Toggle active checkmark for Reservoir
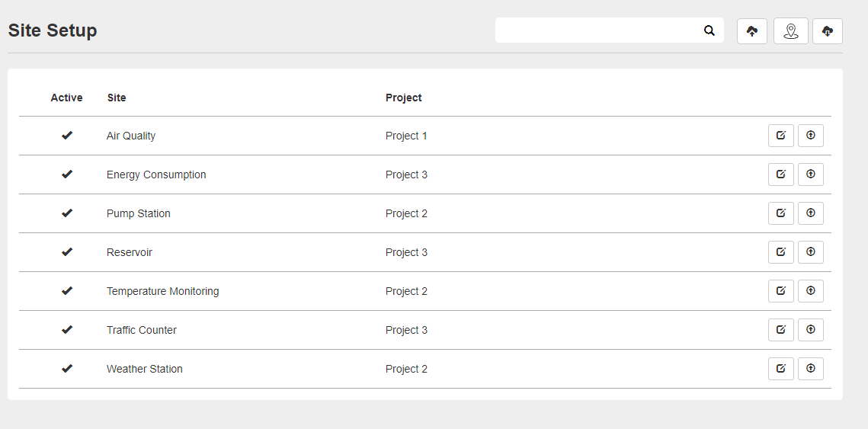 click(67, 252)
